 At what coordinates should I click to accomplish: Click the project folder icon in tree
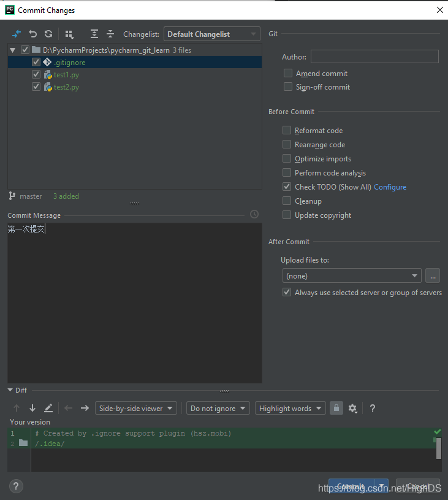click(36, 50)
